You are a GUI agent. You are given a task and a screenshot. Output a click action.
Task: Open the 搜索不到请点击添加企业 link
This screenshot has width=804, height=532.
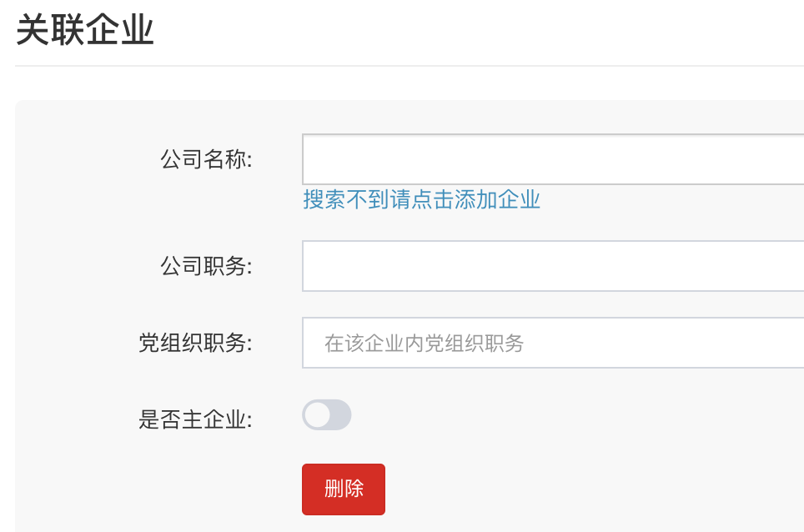pos(421,200)
